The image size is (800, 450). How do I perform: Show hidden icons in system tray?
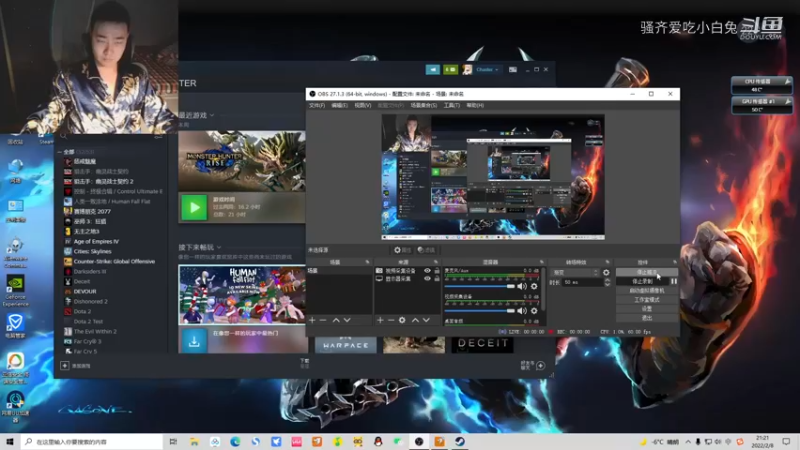click(x=688, y=441)
